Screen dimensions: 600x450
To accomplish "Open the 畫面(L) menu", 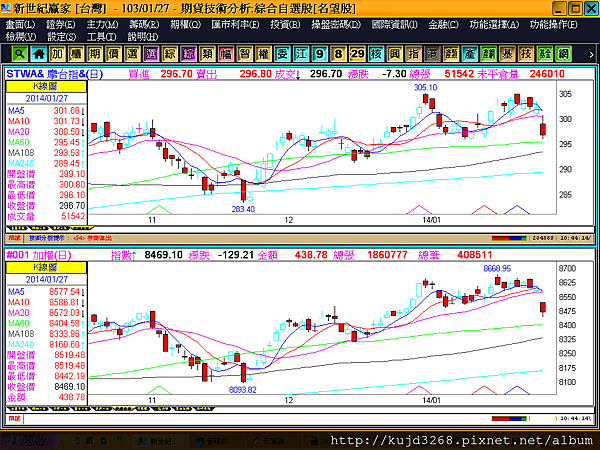I will 20,25.
